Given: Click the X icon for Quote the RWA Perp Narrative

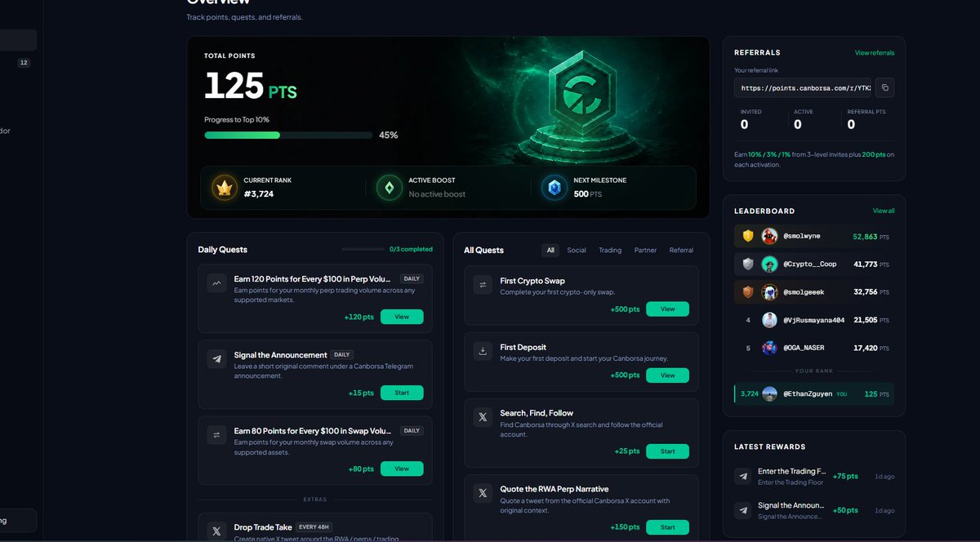Looking at the screenshot, I should coord(483,493).
